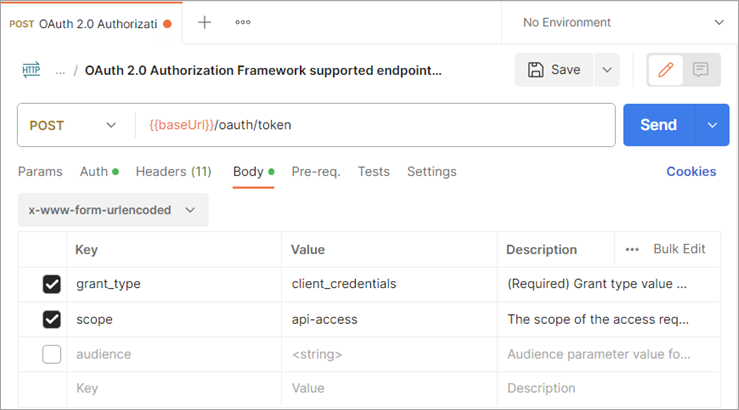Click the HTTP request type icon
The height and width of the screenshot is (410, 739).
click(31, 69)
